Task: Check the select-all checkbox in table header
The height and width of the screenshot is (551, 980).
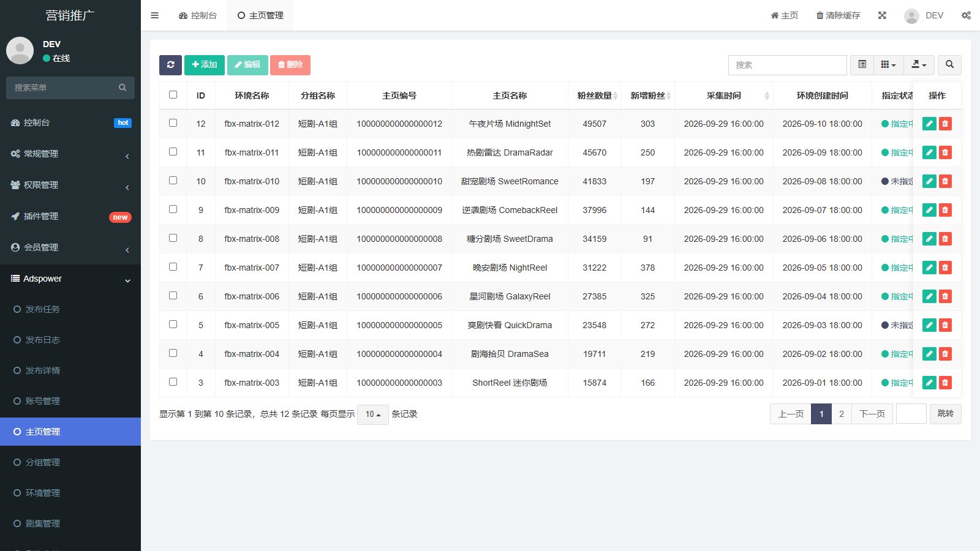Action: click(173, 95)
